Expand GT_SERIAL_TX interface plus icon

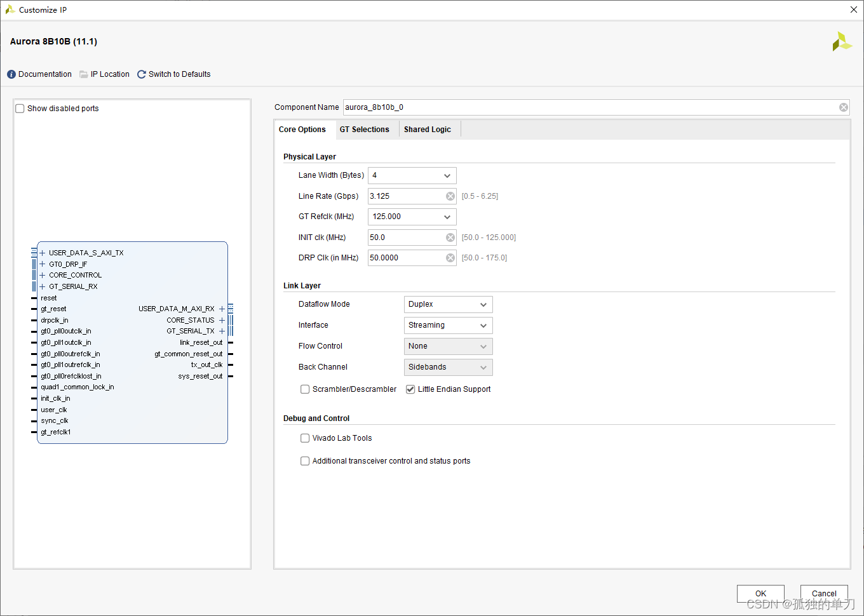pyautogui.click(x=222, y=331)
